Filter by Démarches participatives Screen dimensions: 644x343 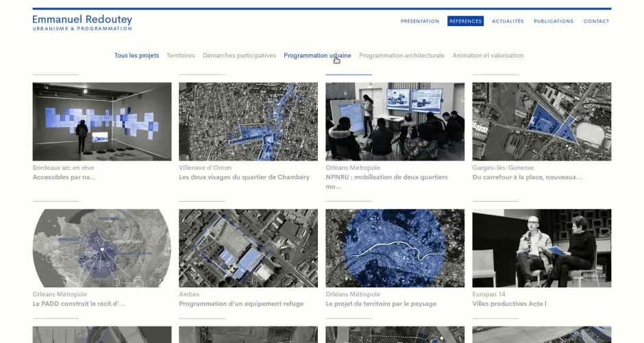click(239, 56)
